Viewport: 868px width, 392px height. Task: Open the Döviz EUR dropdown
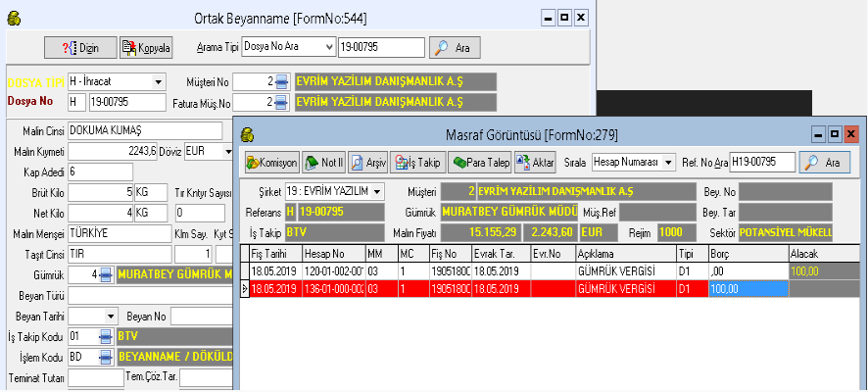click(x=228, y=151)
